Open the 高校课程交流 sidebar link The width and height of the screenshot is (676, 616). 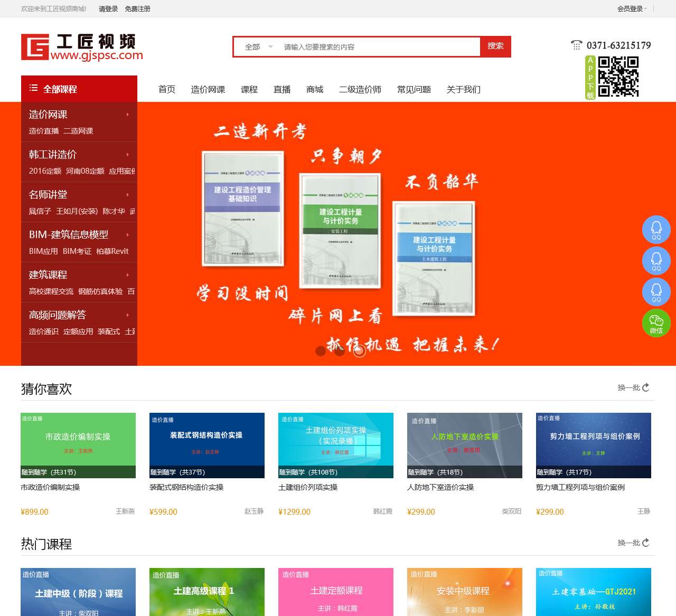click(x=51, y=291)
